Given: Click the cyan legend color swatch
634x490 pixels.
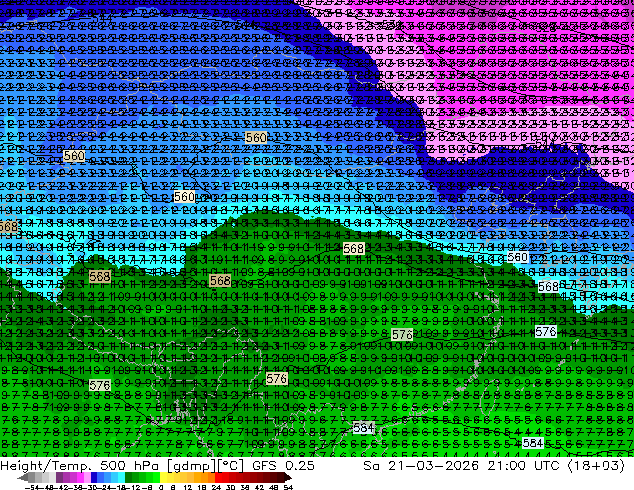Looking at the screenshot, I should point(122,477).
